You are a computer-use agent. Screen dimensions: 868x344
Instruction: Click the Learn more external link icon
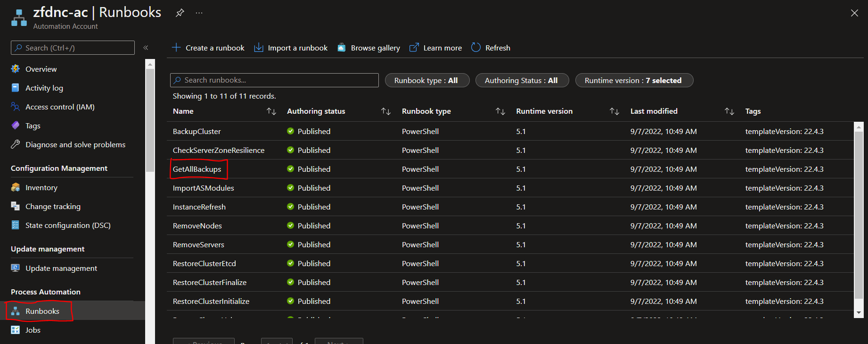414,48
